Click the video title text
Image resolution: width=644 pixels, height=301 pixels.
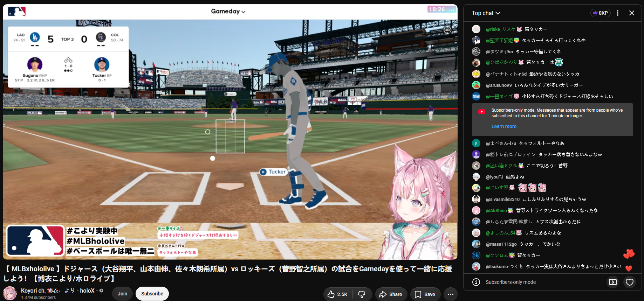click(228, 274)
